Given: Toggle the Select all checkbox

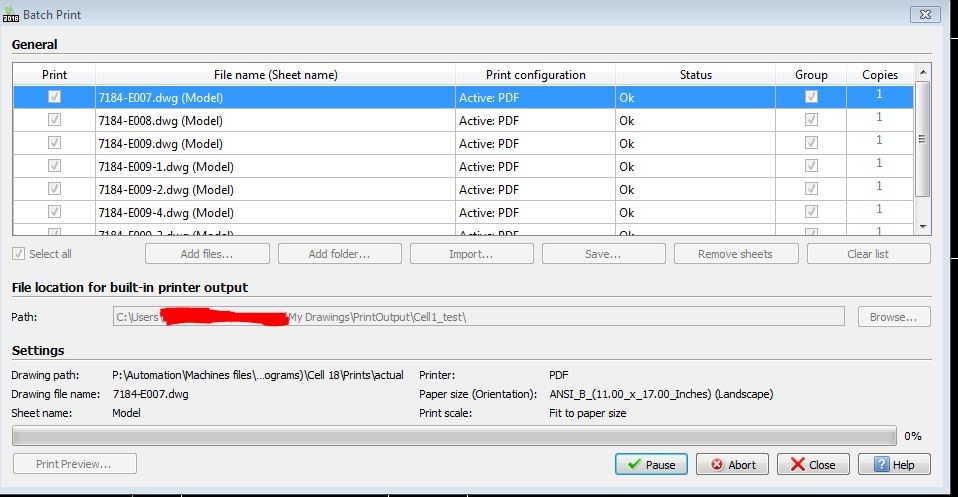Looking at the screenshot, I should tap(19, 254).
